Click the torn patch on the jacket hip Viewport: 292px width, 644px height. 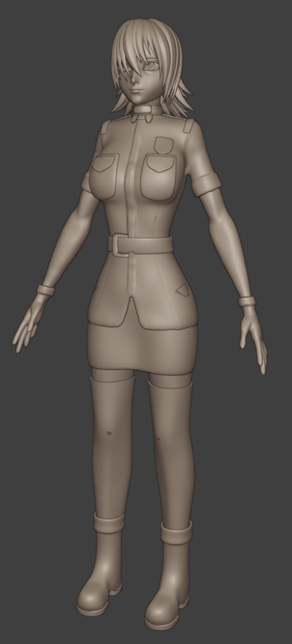(183, 290)
